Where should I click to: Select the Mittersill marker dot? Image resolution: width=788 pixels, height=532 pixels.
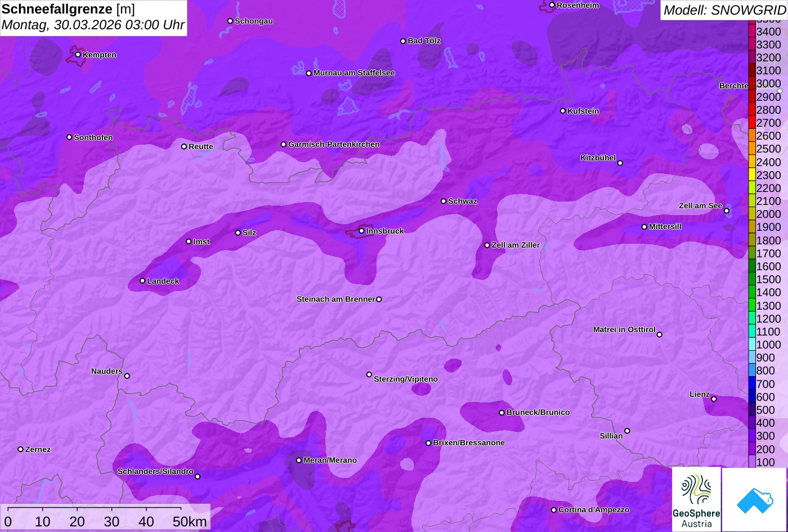tap(644, 227)
